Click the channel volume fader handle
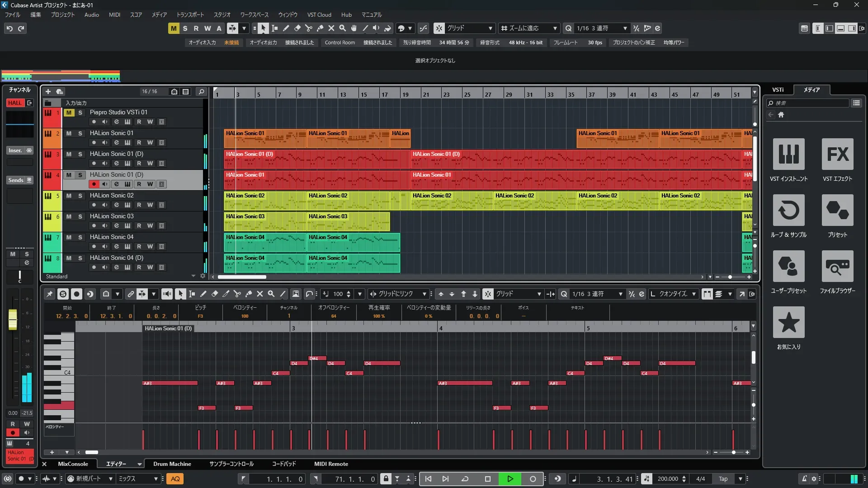This screenshot has width=868, height=488. coord(13,319)
